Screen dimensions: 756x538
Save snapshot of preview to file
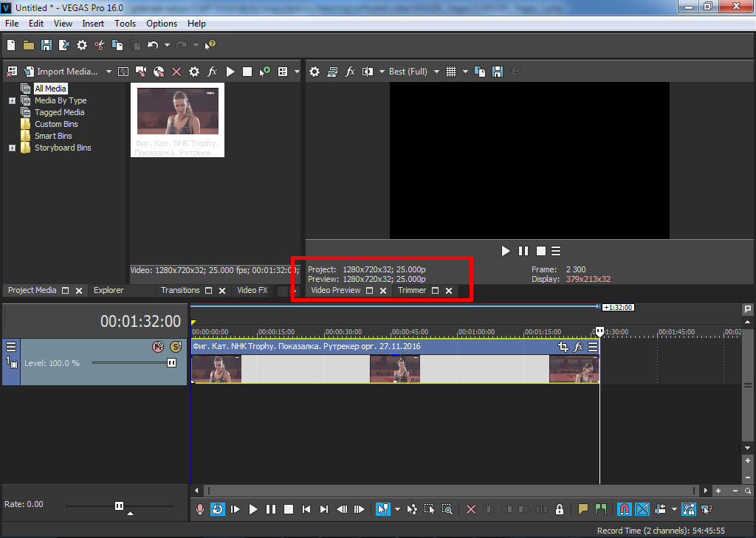click(x=498, y=72)
